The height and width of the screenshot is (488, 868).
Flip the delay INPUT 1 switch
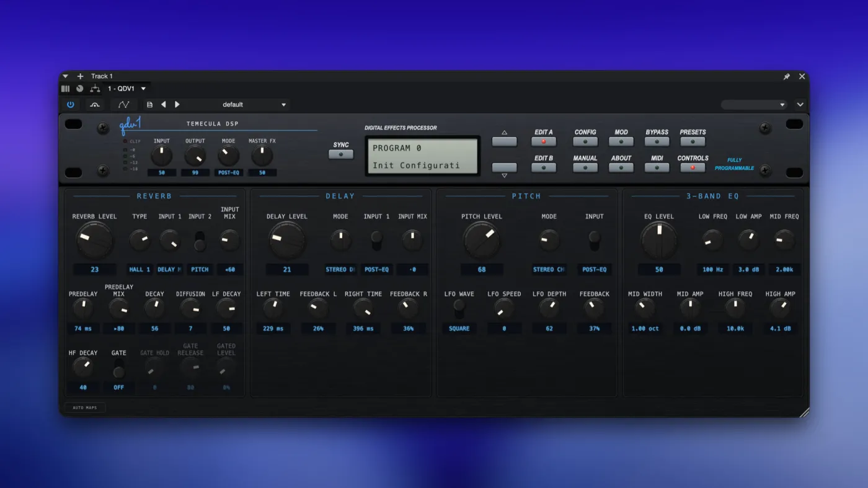[376, 239]
